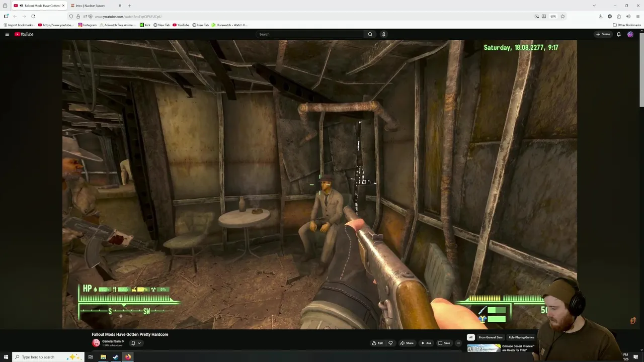Click the YouTube search magnifier button
The image size is (644, 362).
tap(370, 34)
